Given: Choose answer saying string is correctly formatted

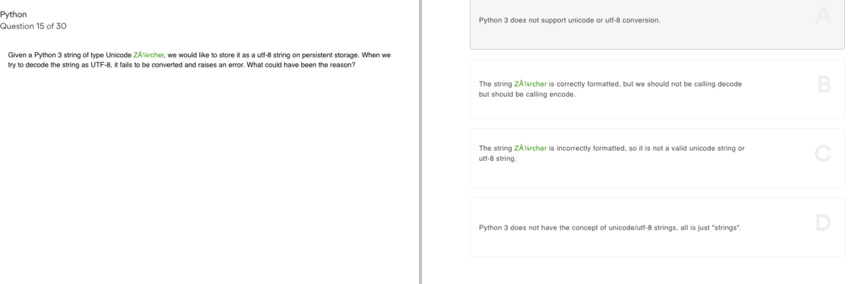Looking at the screenshot, I should pos(657,89).
